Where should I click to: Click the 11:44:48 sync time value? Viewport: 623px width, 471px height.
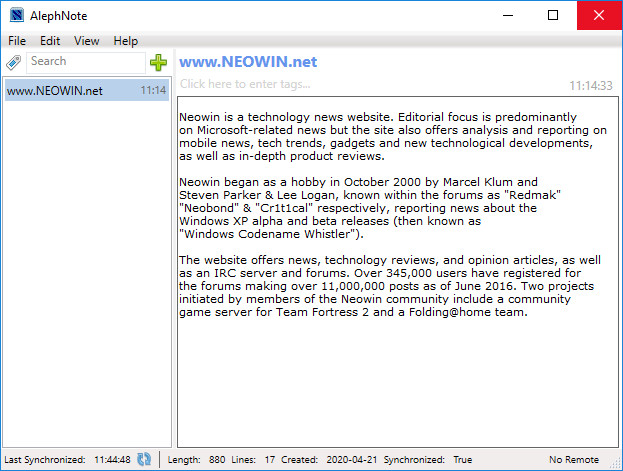112,459
